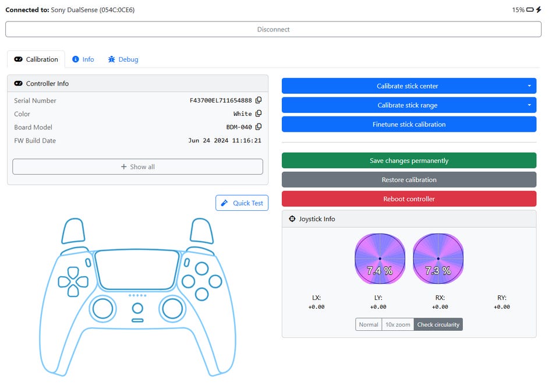Click the Circle button on controller diagram
The width and height of the screenshot is (559, 392).
tap(215, 281)
